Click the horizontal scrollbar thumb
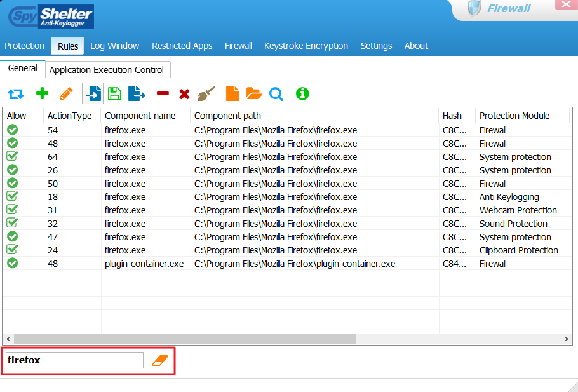This screenshot has width=578, height=392. click(185, 339)
